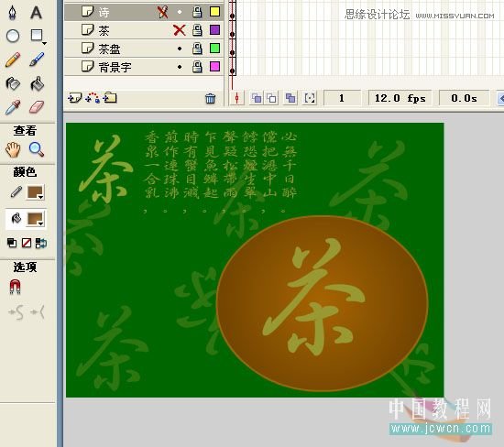504x447 pixels.
Task: Open the stroke color swatch dropdown
Action: point(36,192)
